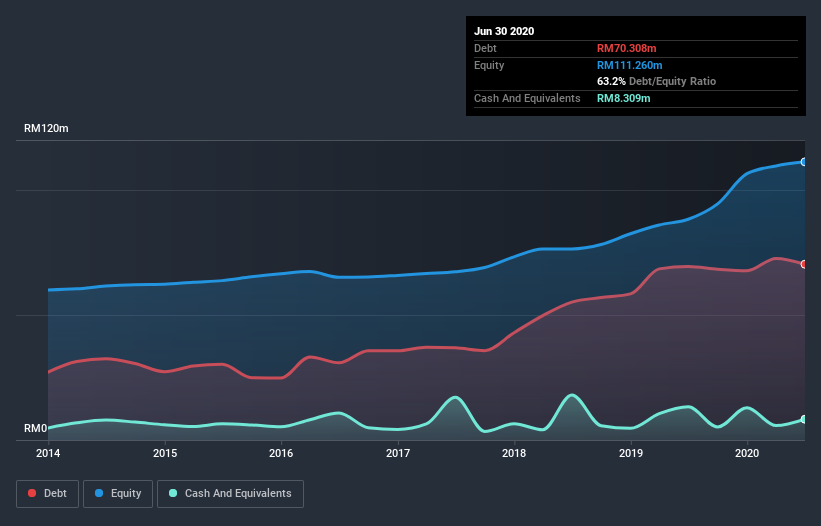
Task: Click the 2016 x-axis label
Action: pyautogui.click(x=281, y=453)
